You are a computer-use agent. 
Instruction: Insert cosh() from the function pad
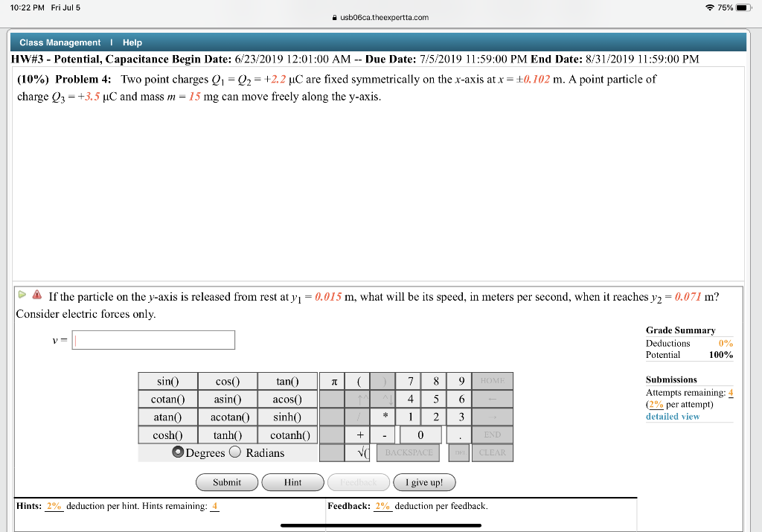click(167, 435)
